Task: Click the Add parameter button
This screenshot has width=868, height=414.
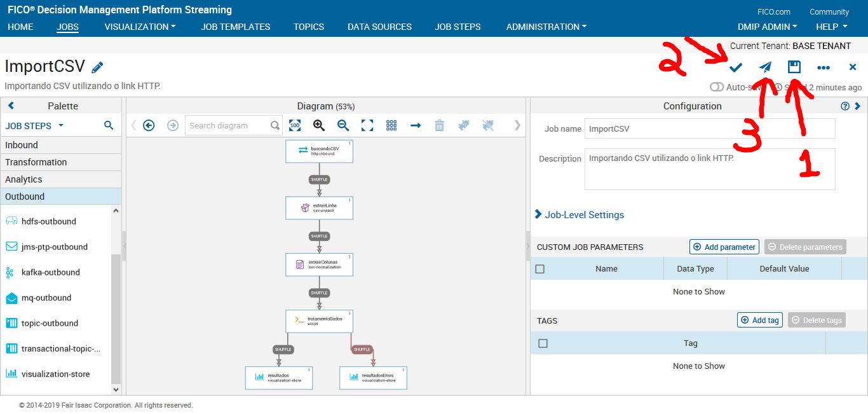Action: (724, 246)
